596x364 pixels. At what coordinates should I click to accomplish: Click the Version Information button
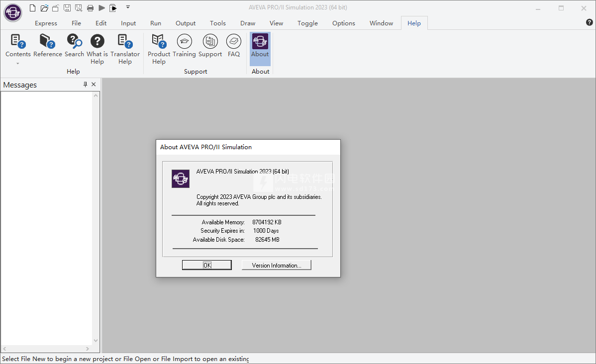(276, 265)
